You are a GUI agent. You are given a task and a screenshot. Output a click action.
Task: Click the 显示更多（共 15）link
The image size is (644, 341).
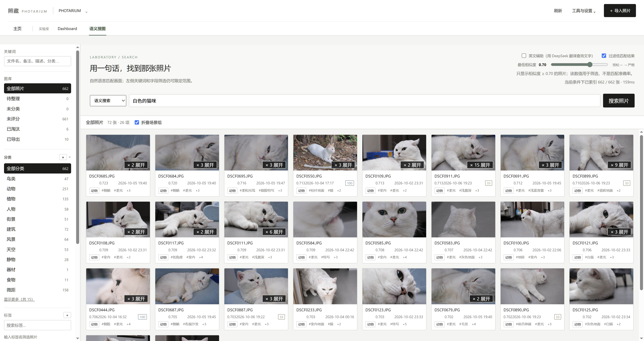[19, 299]
